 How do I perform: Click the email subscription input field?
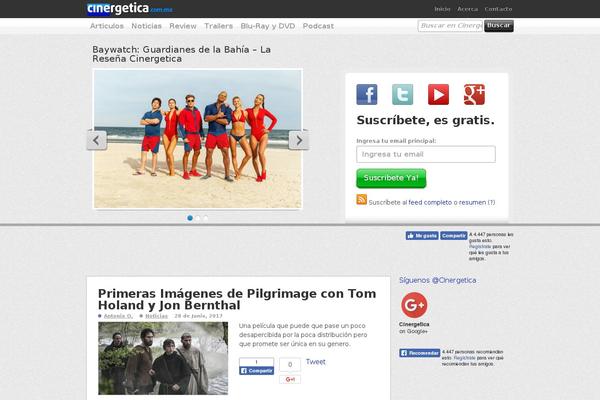(x=426, y=154)
